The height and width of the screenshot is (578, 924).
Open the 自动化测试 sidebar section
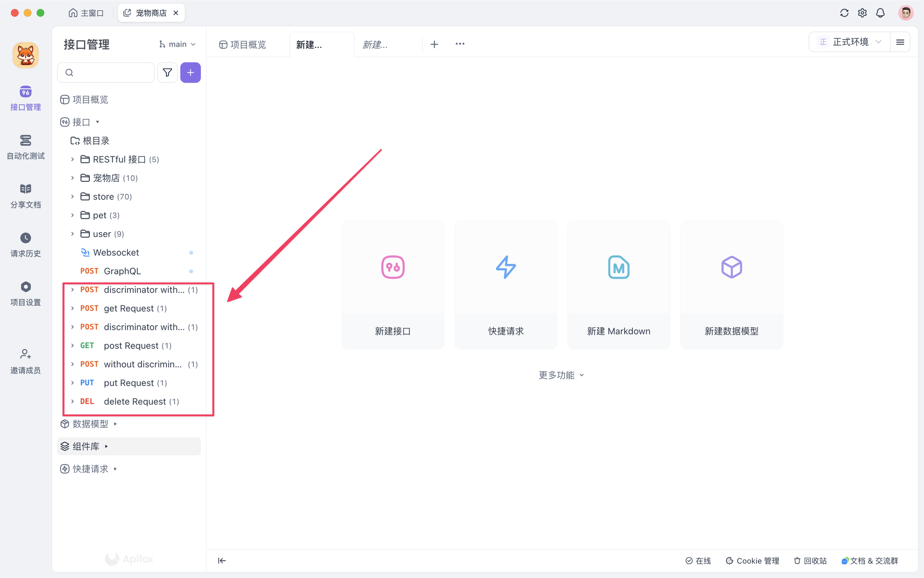pyautogui.click(x=25, y=147)
